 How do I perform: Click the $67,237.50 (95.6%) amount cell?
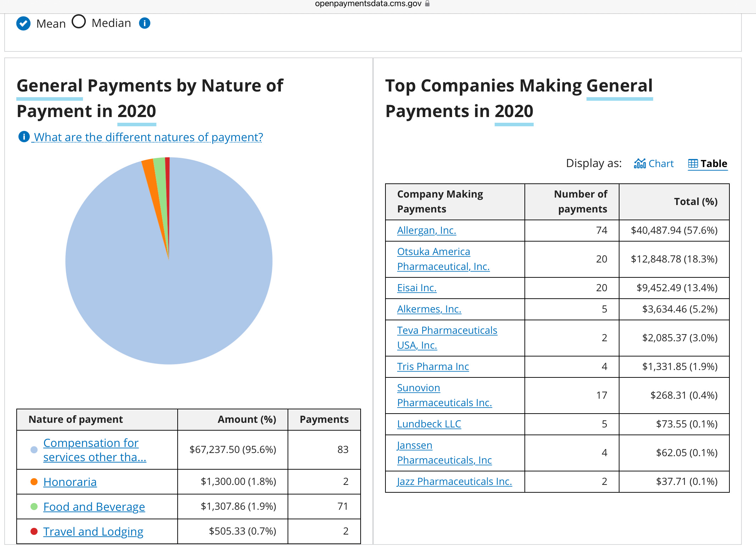pos(233,450)
